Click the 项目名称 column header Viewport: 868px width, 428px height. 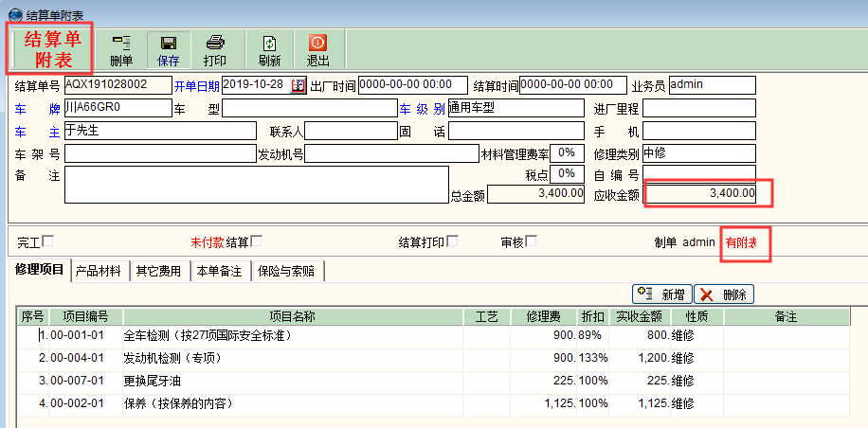(292, 316)
